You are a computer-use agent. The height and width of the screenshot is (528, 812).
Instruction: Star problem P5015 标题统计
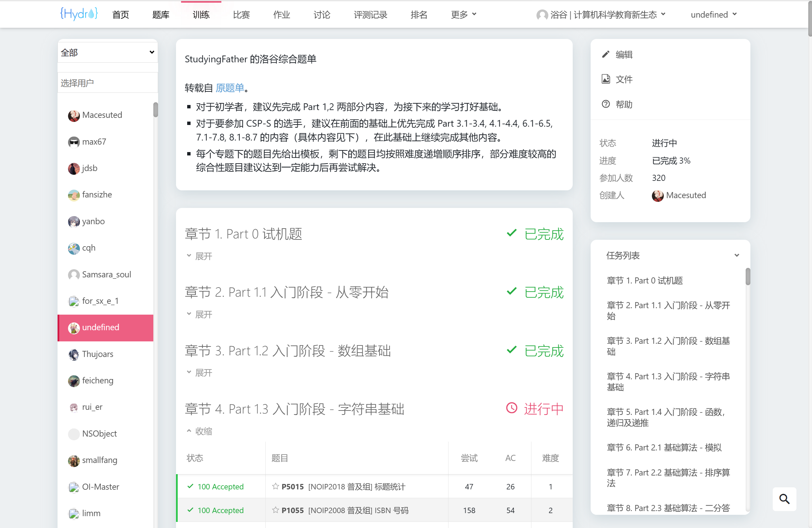coord(275,486)
